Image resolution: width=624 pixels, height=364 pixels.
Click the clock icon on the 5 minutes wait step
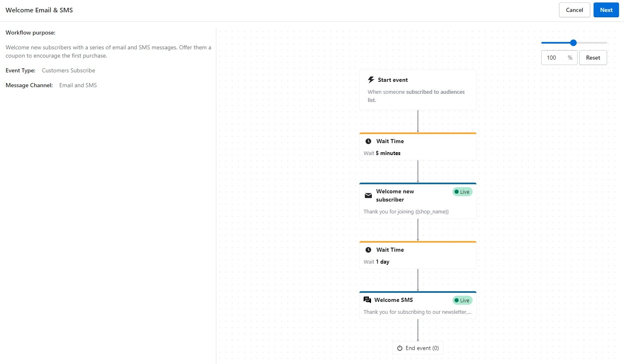pyautogui.click(x=369, y=141)
